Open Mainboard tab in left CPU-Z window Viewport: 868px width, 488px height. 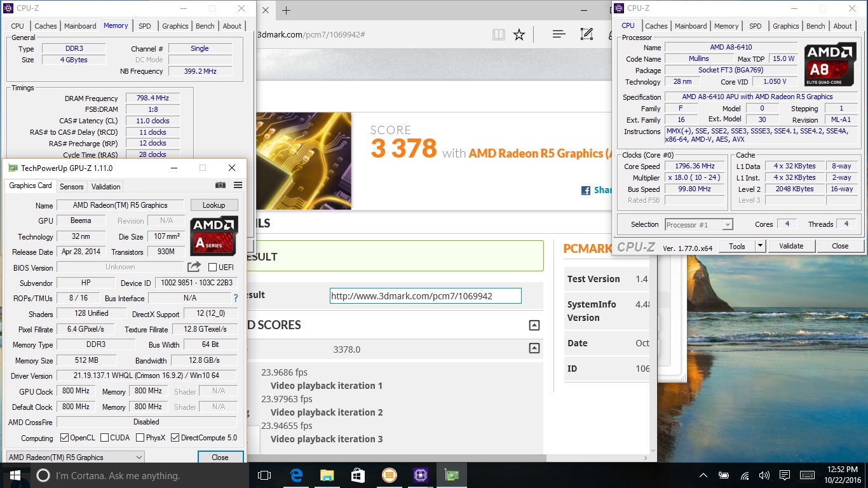pos(80,26)
